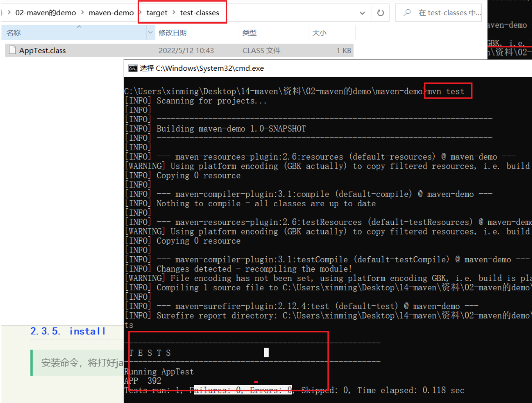Click the target breadcrumb segment

[157, 13]
